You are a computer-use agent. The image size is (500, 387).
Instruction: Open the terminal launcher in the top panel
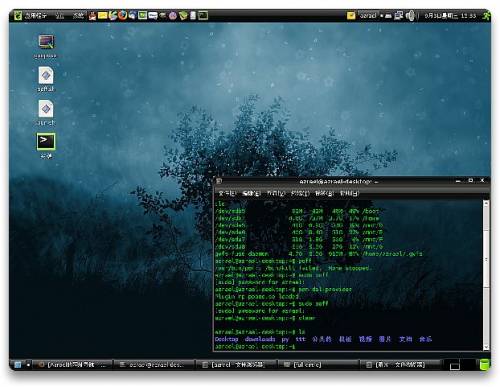203,15
